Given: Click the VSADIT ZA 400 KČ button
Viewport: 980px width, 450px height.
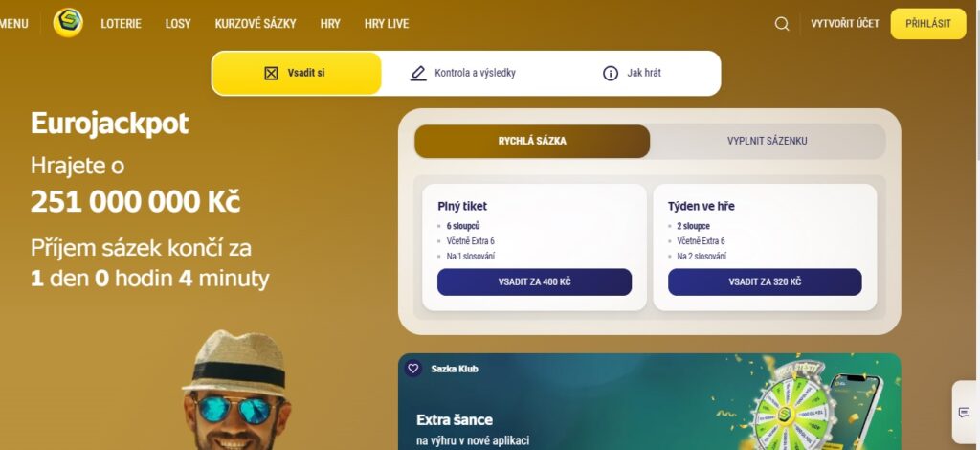Looking at the screenshot, I should coord(534,281).
